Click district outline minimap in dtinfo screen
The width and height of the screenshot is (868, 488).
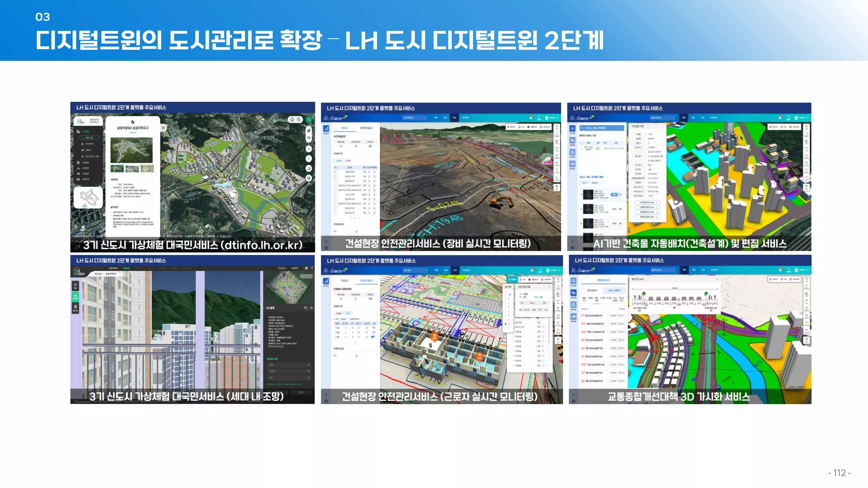click(x=88, y=197)
